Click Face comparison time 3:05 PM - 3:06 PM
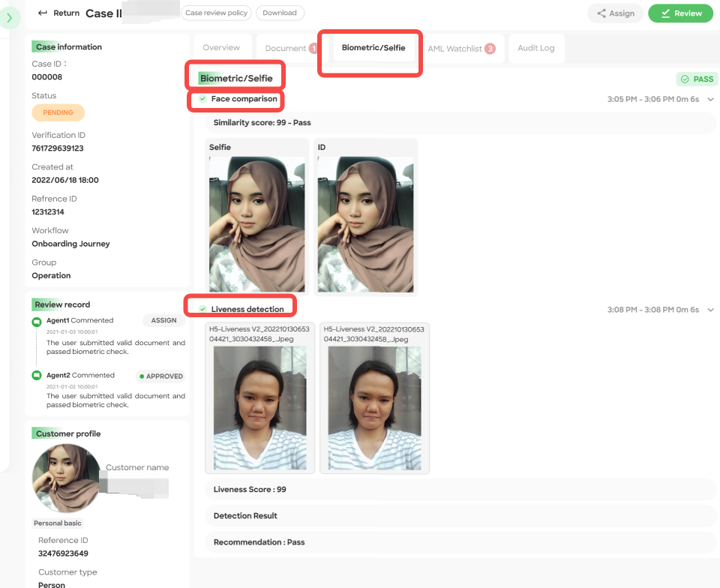Image resolution: width=720 pixels, height=588 pixels. click(x=653, y=99)
